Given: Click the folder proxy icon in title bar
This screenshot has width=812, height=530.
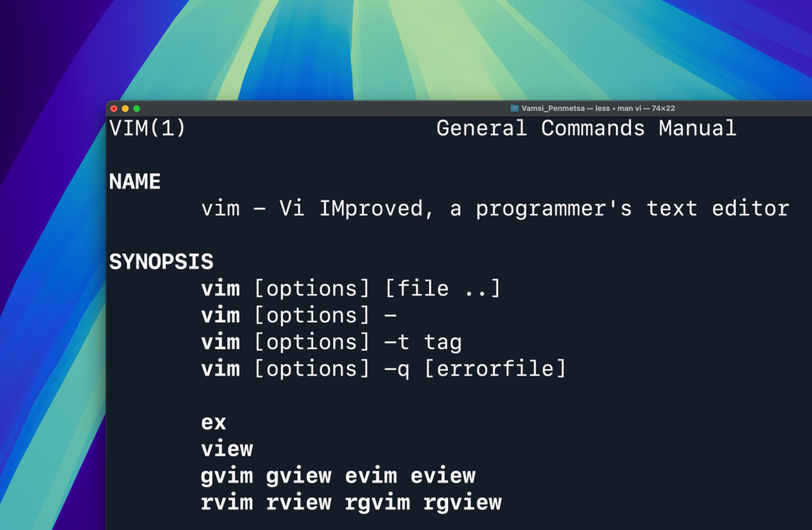Looking at the screenshot, I should click(x=514, y=109).
